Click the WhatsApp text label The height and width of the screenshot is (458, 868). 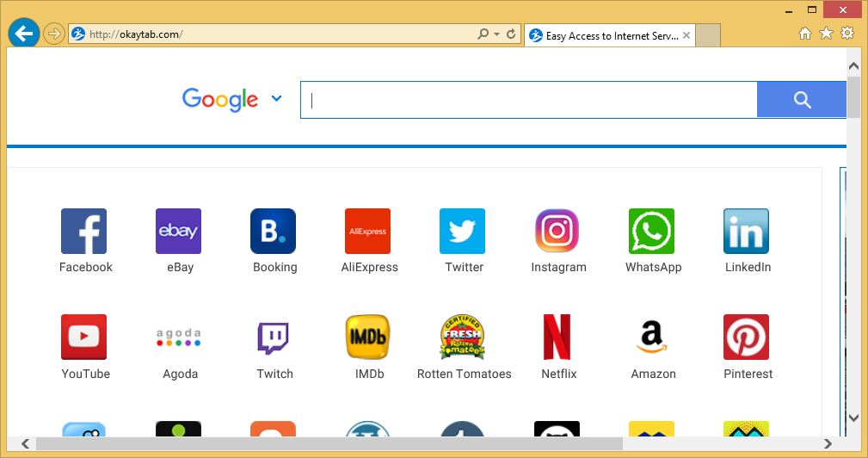[x=653, y=268]
